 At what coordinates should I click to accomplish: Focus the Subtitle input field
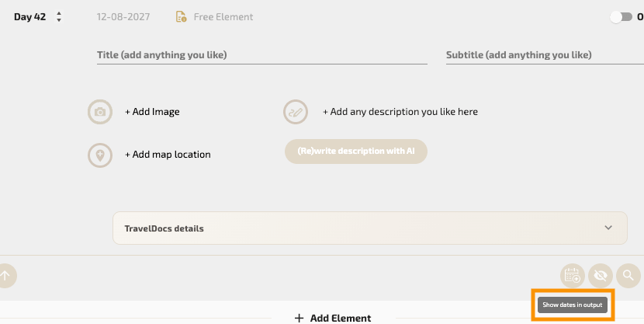[x=543, y=55]
